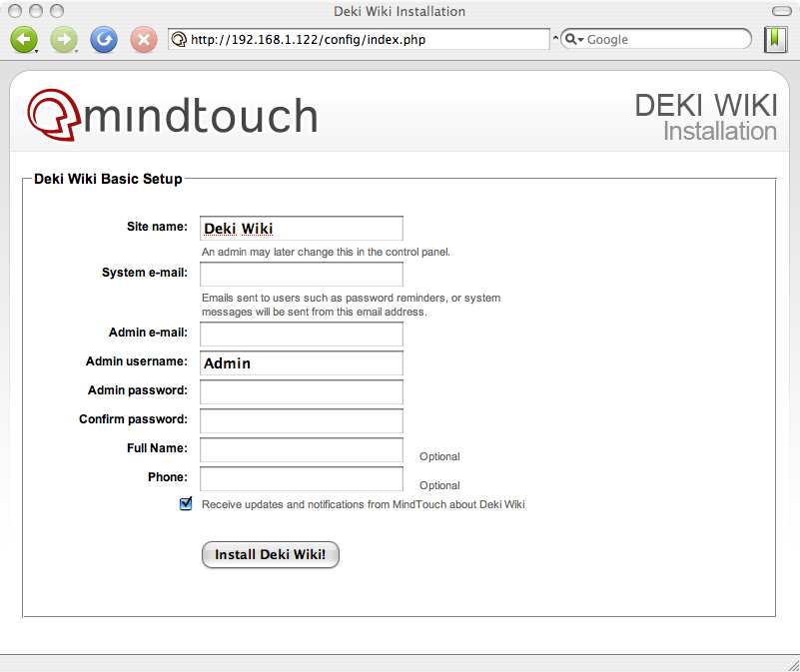Image resolution: width=800 pixels, height=672 pixels.
Task: Click 'Receive updates and notifications' label text
Action: coord(364,504)
